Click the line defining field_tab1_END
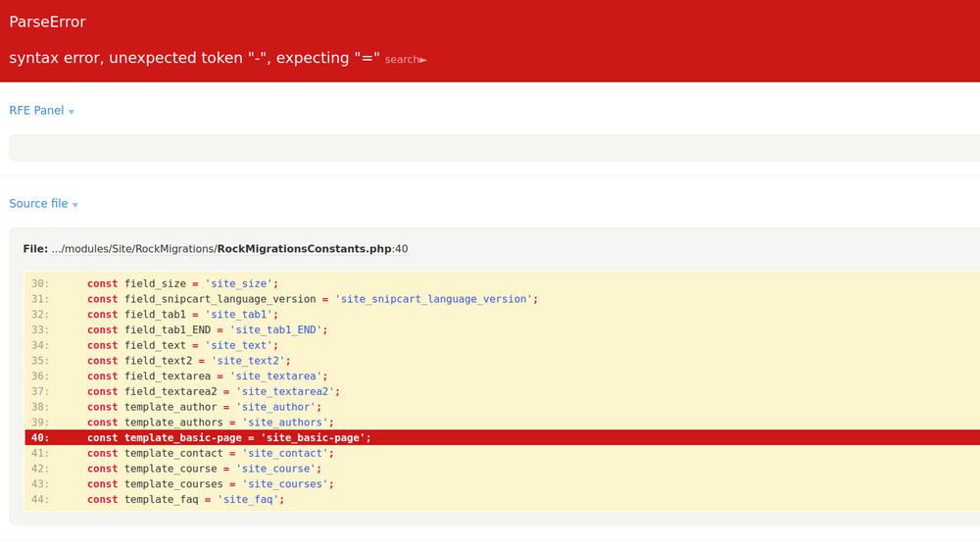This screenshot has width=980, height=553. coord(207,330)
